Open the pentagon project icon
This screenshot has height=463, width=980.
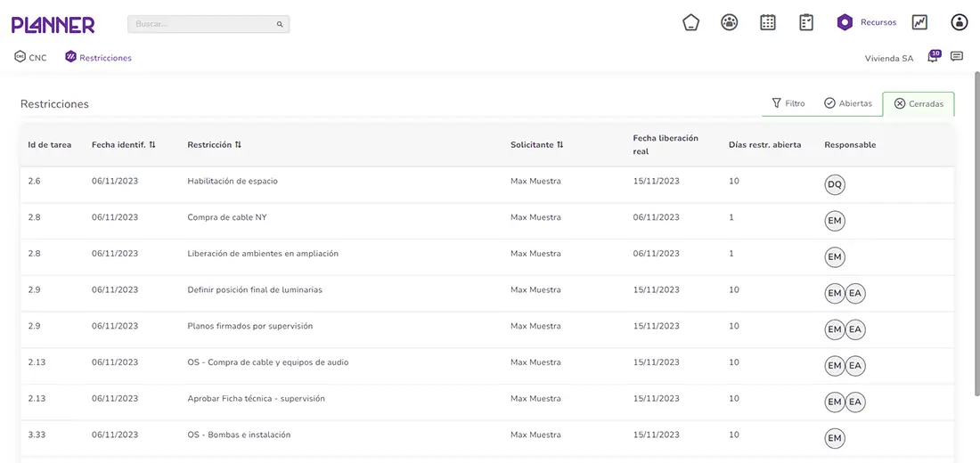[x=690, y=22]
